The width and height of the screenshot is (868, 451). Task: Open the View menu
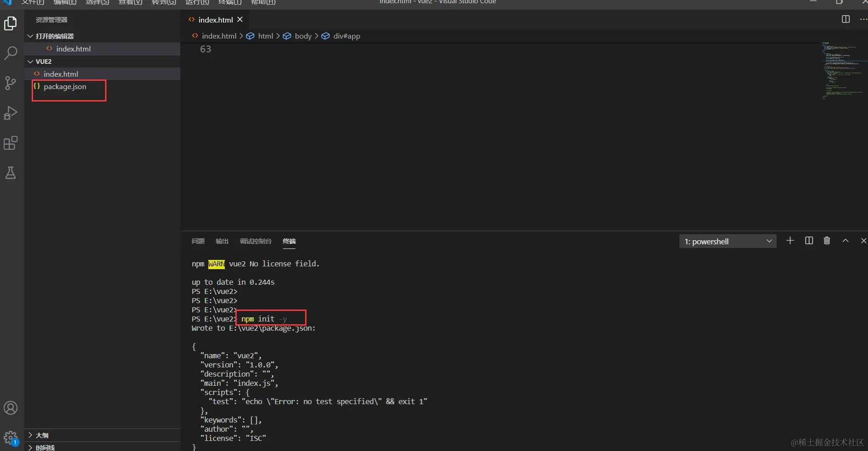pyautogui.click(x=130, y=2)
